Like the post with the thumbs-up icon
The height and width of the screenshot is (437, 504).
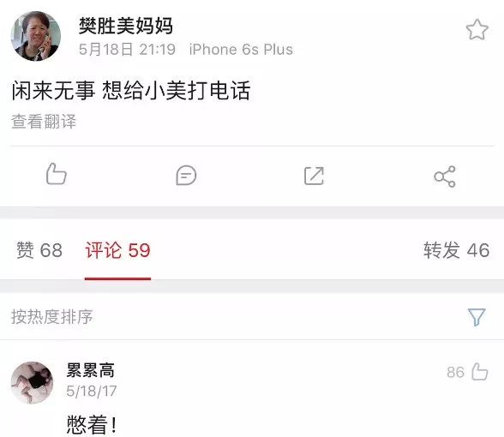click(x=56, y=174)
